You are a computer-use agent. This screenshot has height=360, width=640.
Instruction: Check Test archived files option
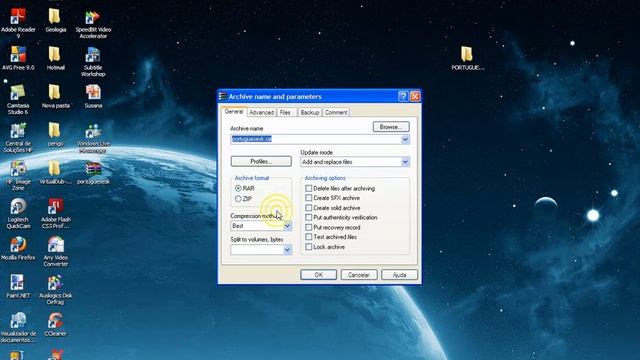[309, 237]
